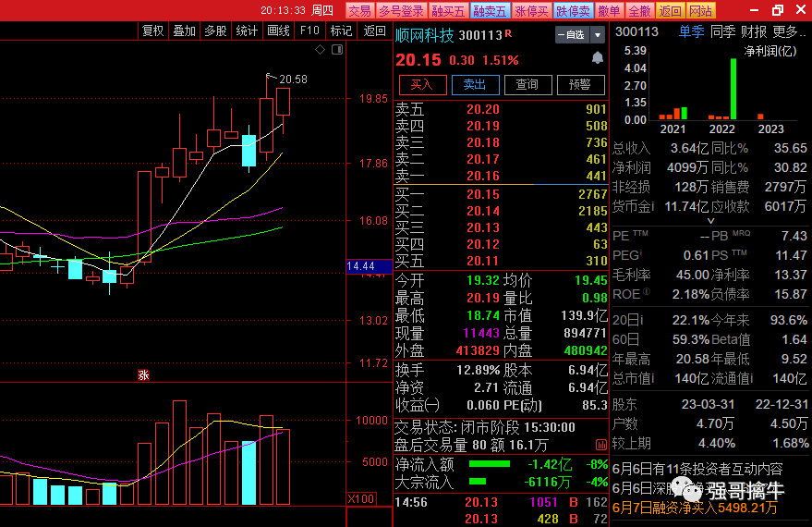Viewport: 812px width, 527px height.
Task: Select 融卖五 margin sell option
Action: 490,11
